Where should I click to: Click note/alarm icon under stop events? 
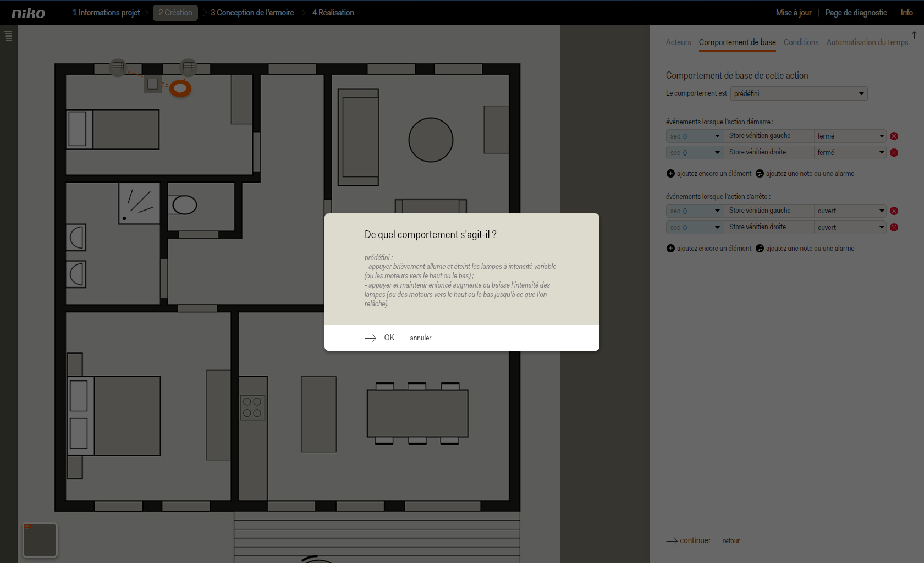point(760,249)
